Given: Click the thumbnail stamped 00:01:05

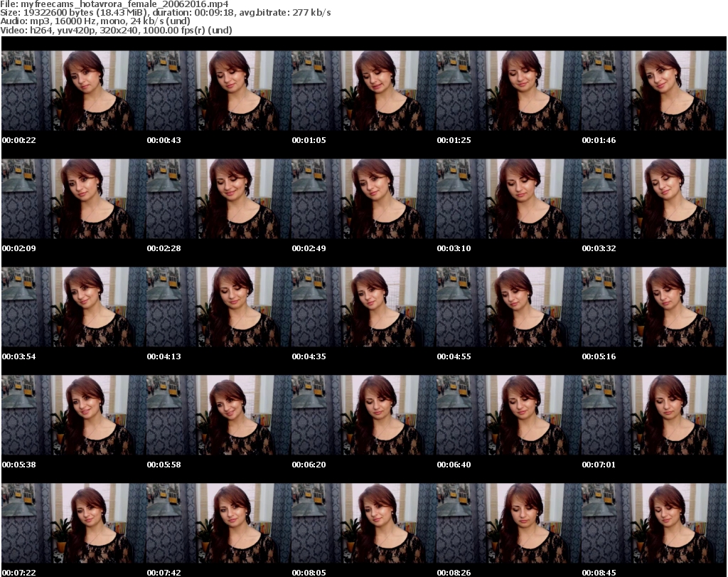Looking at the screenshot, I should (x=364, y=90).
